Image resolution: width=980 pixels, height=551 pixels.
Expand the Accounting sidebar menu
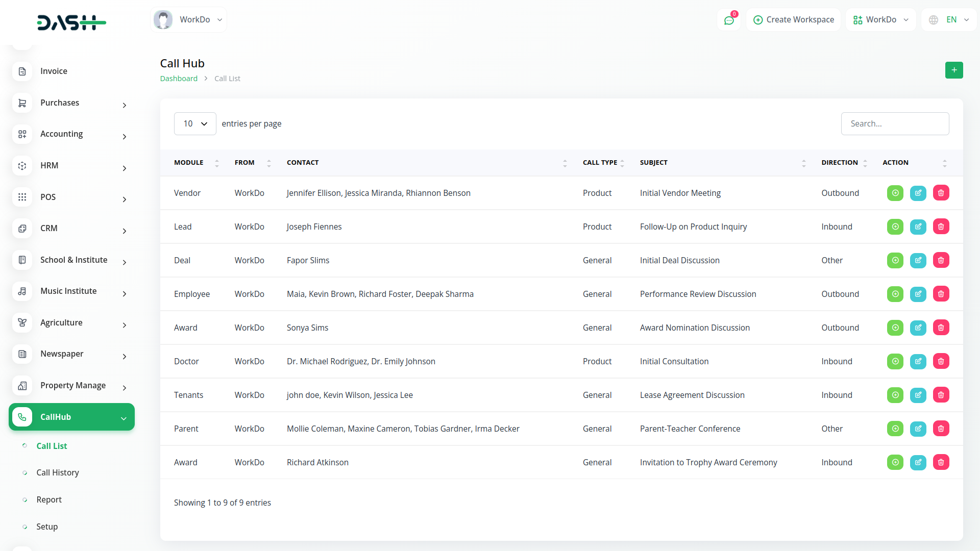click(x=124, y=136)
